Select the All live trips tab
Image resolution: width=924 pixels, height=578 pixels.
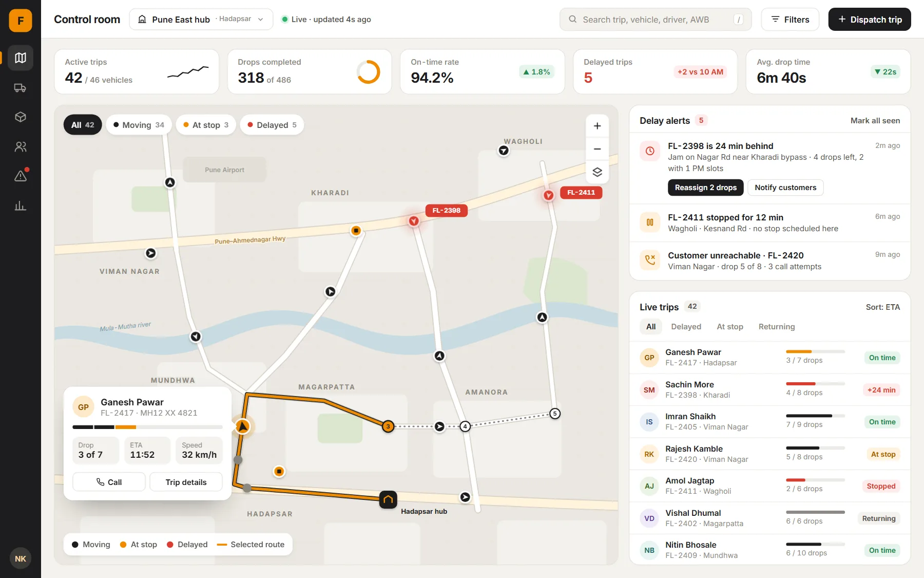[651, 327]
